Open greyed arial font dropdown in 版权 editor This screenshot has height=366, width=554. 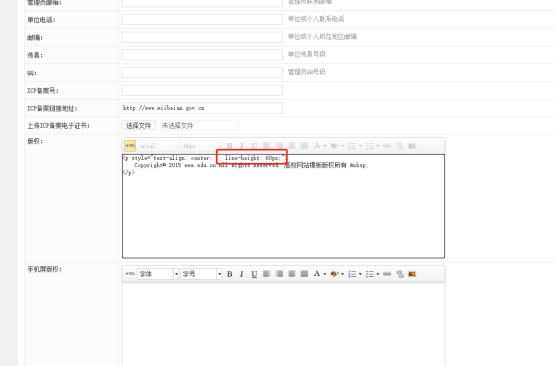coord(158,146)
